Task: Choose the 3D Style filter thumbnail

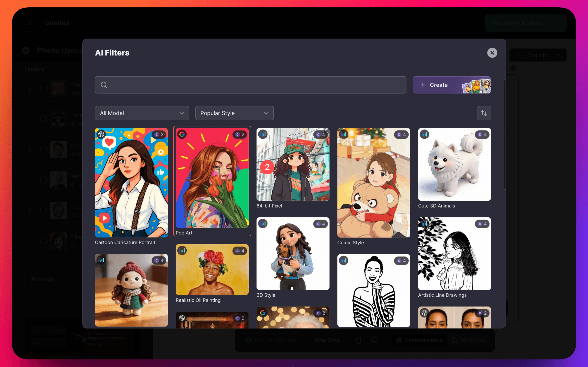Action: click(x=293, y=254)
